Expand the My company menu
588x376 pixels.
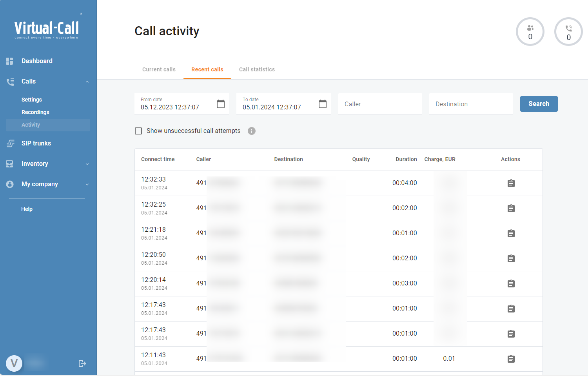pyautogui.click(x=87, y=184)
